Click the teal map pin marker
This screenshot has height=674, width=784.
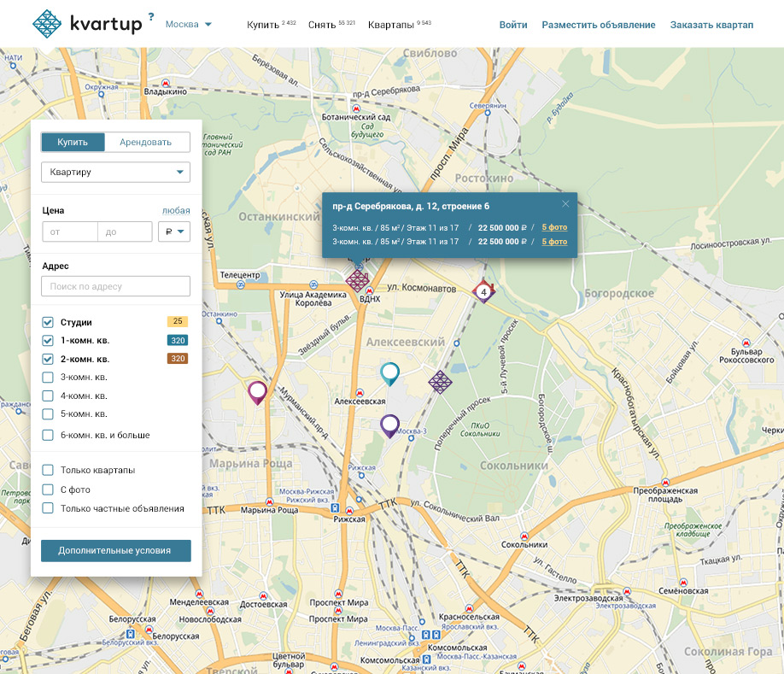tap(389, 372)
